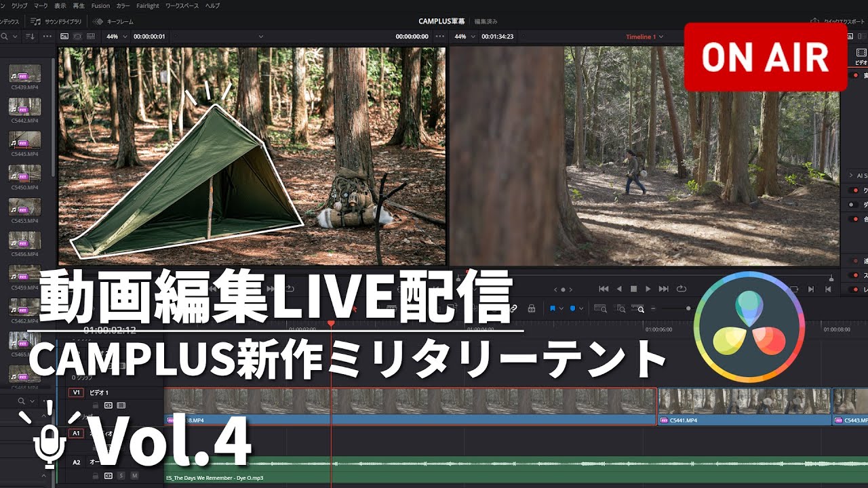Mute the A2 audio track
This screenshot has width=868, height=488.
(x=134, y=476)
